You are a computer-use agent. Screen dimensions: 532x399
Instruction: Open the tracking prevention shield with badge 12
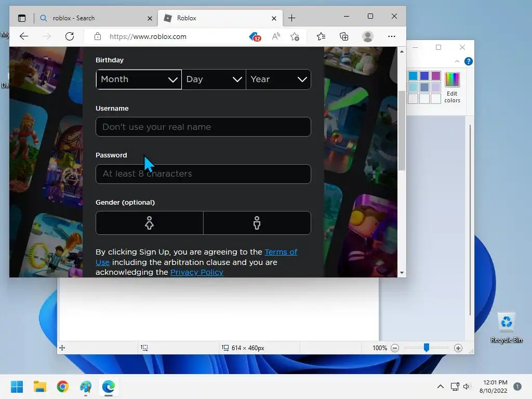(x=255, y=37)
